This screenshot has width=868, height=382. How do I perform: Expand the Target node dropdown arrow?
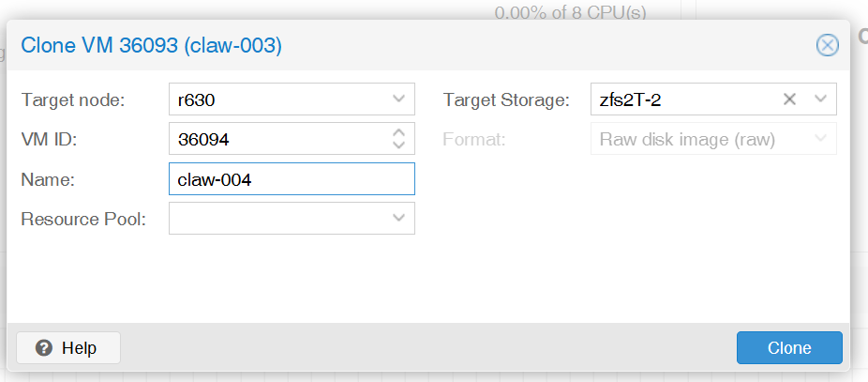coord(398,99)
